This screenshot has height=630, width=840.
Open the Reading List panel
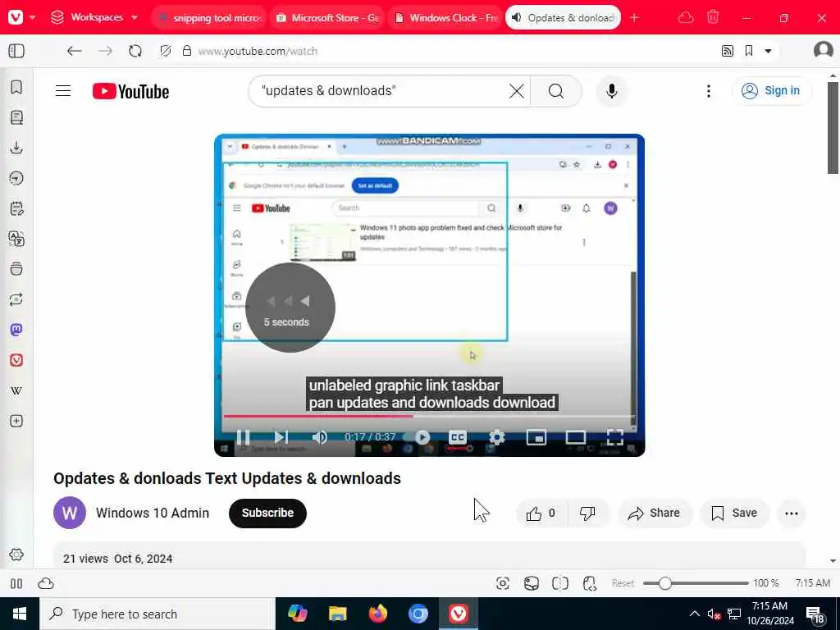16,117
